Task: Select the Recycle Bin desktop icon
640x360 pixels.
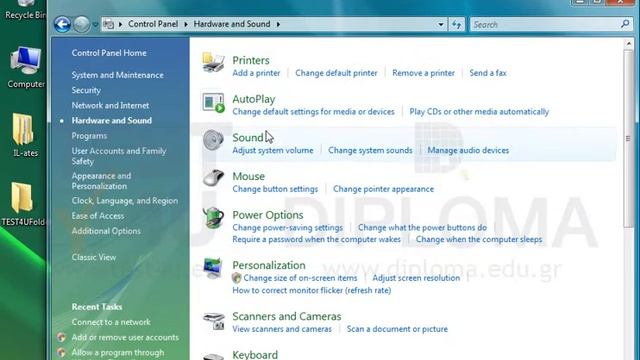Action: tap(24, 10)
